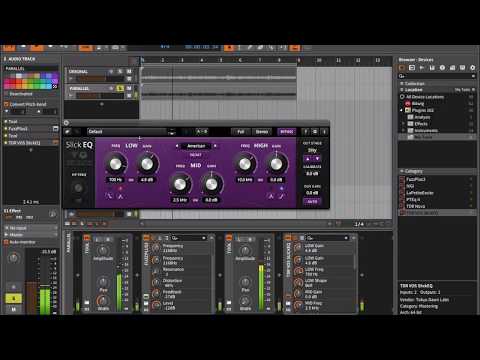
Task: Toggle the Convert Pitch-bend checkbox
Action: pos(6,104)
